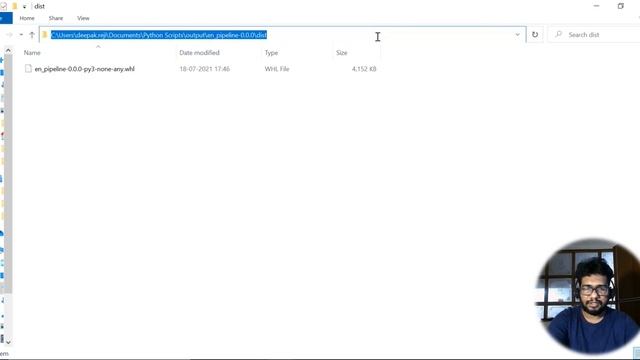Click the blue File tab
This screenshot has width=640, height=360.
tap(6, 18)
